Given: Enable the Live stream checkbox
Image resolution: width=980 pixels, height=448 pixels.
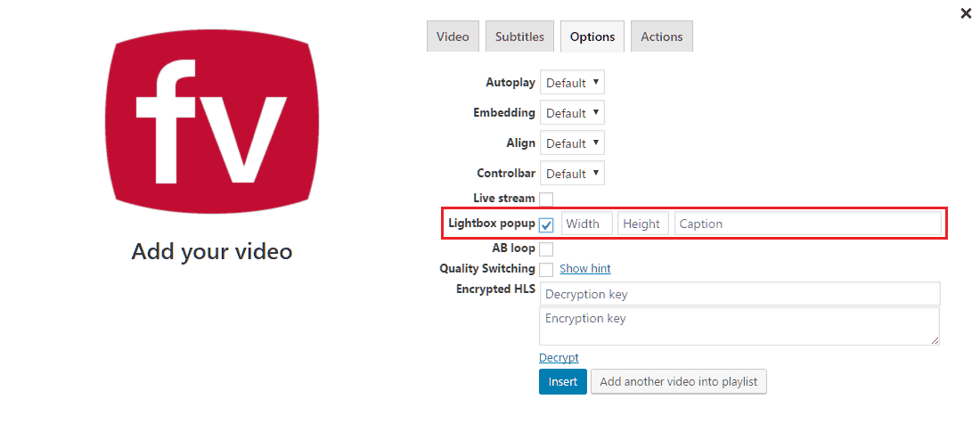Looking at the screenshot, I should (x=546, y=200).
